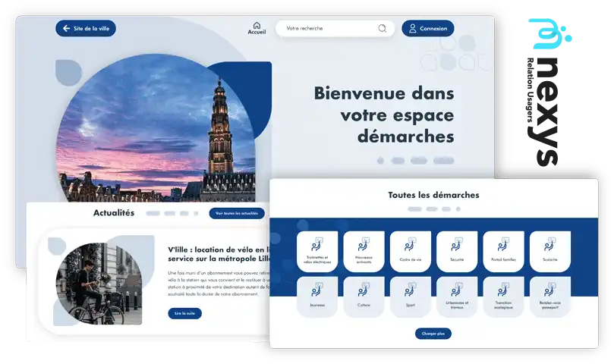Open the Sport card

[411, 297]
